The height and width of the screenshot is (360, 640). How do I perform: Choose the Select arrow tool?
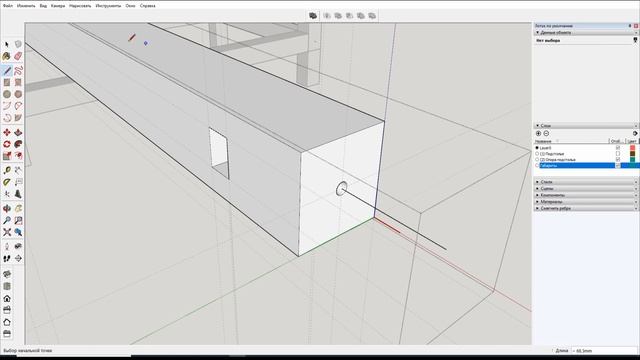point(7,44)
